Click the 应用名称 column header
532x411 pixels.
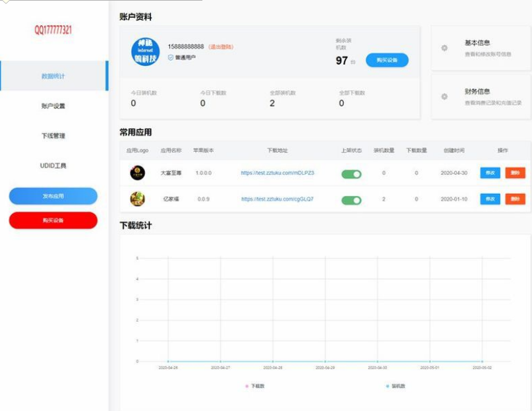171,150
